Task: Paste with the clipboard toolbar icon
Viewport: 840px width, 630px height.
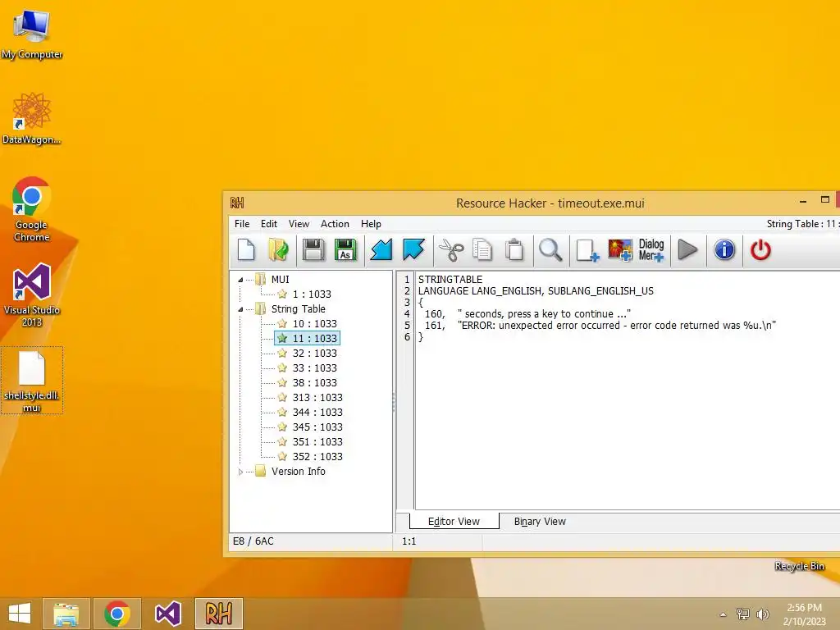Action: pyautogui.click(x=514, y=250)
